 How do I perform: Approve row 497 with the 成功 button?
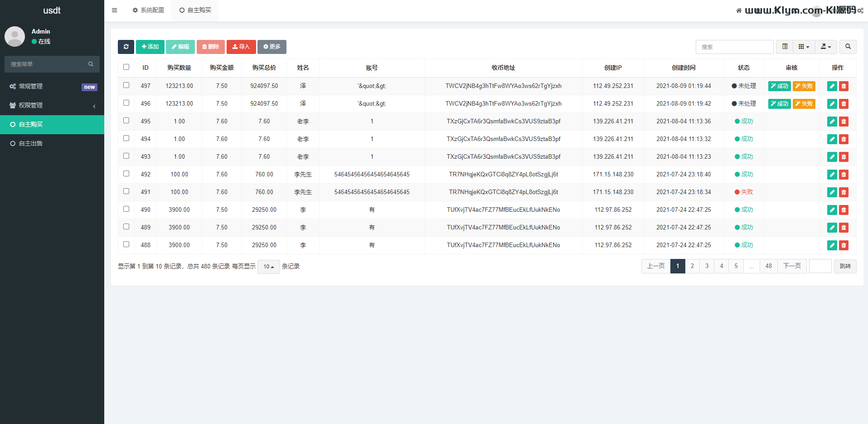click(779, 86)
